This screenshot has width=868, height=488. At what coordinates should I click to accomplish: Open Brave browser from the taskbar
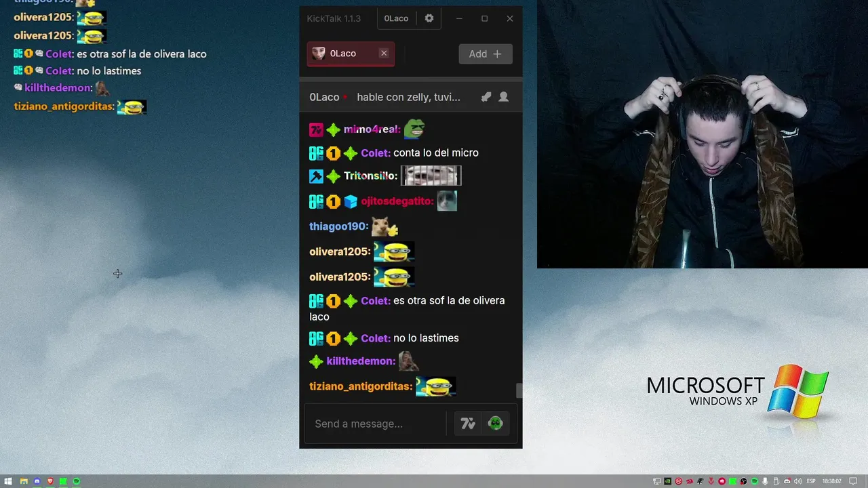50,481
